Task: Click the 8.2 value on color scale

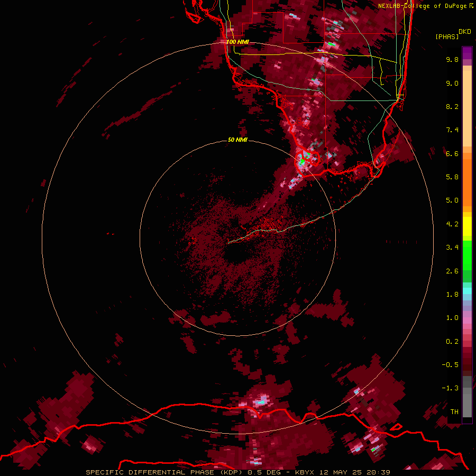Action: point(452,106)
